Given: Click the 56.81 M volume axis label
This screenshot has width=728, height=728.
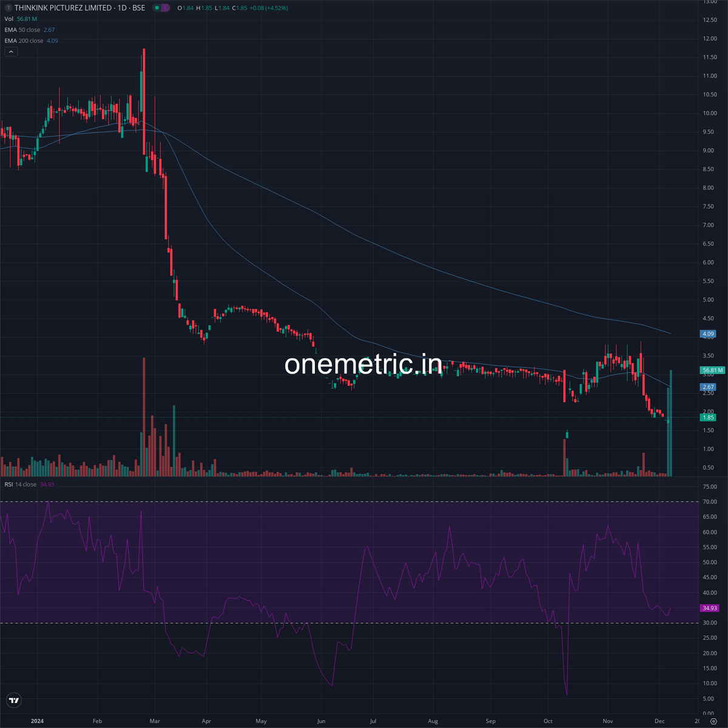Looking at the screenshot, I should click(712, 370).
